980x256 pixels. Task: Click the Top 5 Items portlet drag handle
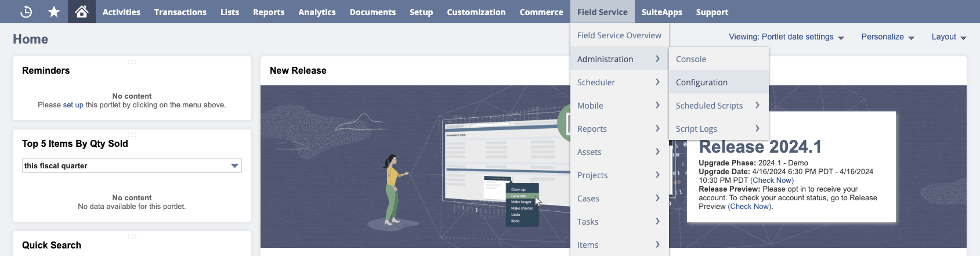coord(132,134)
